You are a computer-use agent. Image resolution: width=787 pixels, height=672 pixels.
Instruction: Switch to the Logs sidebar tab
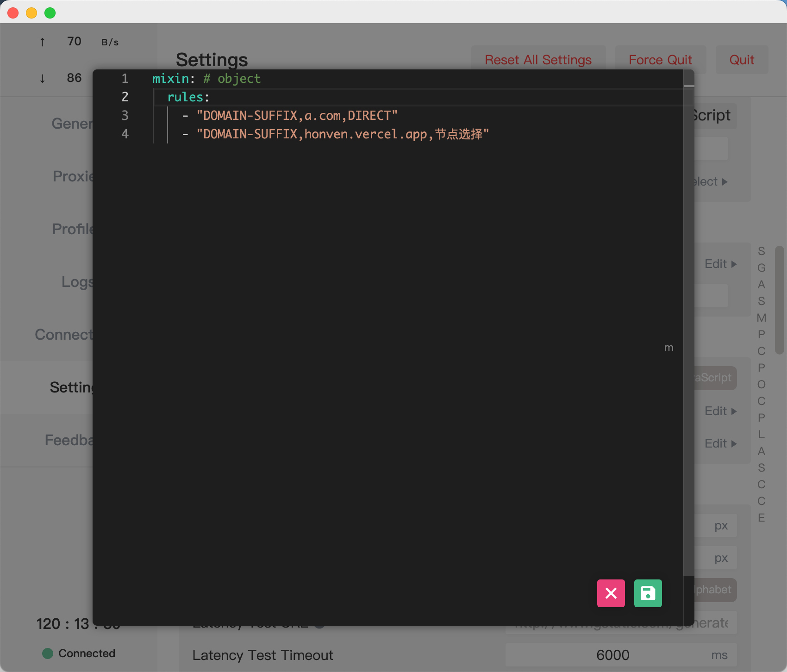77,282
